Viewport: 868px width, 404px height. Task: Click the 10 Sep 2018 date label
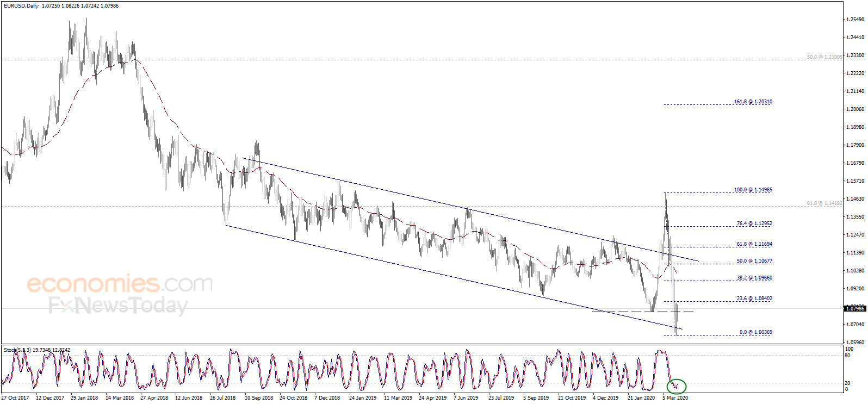(x=259, y=398)
